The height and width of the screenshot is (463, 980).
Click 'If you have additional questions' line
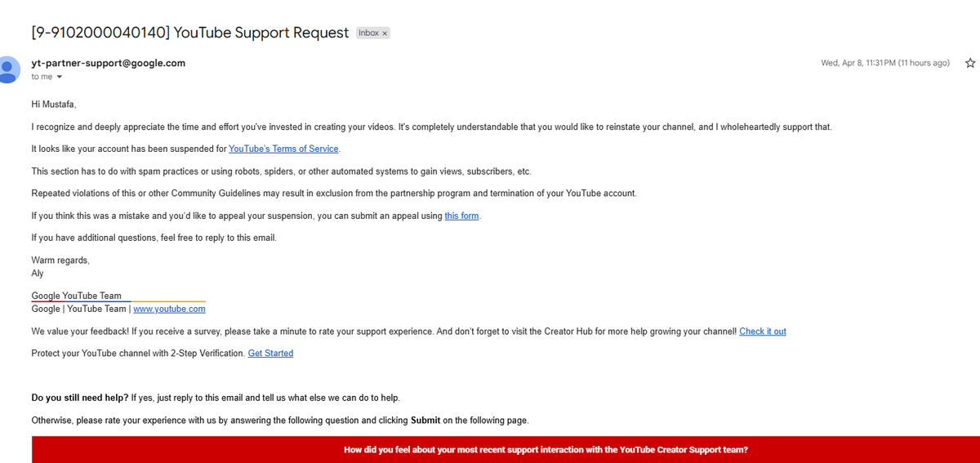[154, 238]
